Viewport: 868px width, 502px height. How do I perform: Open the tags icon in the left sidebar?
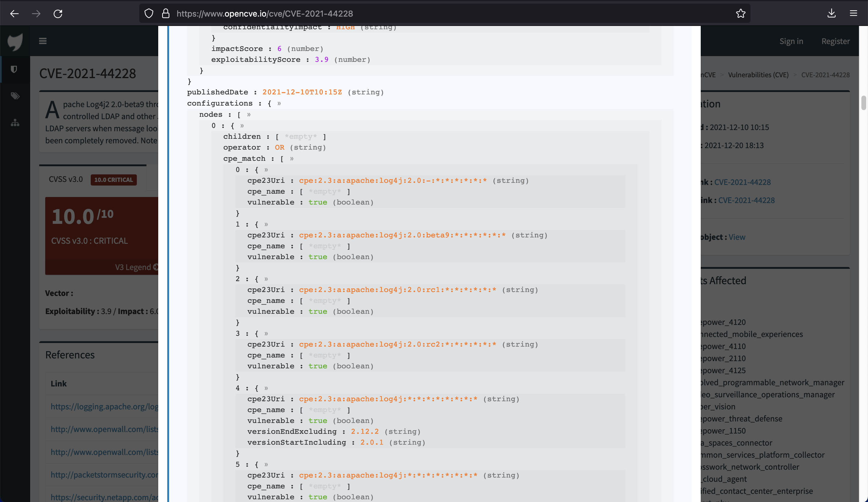click(14, 96)
